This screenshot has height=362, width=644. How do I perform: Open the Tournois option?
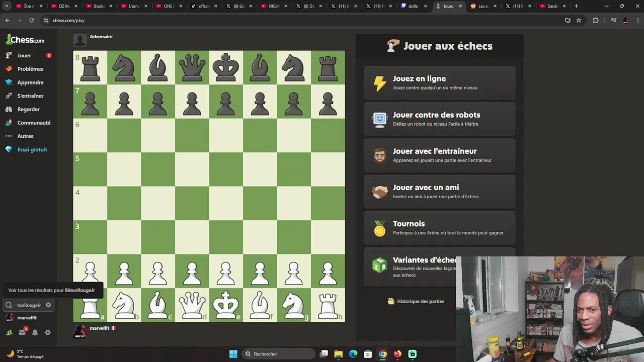440,228
